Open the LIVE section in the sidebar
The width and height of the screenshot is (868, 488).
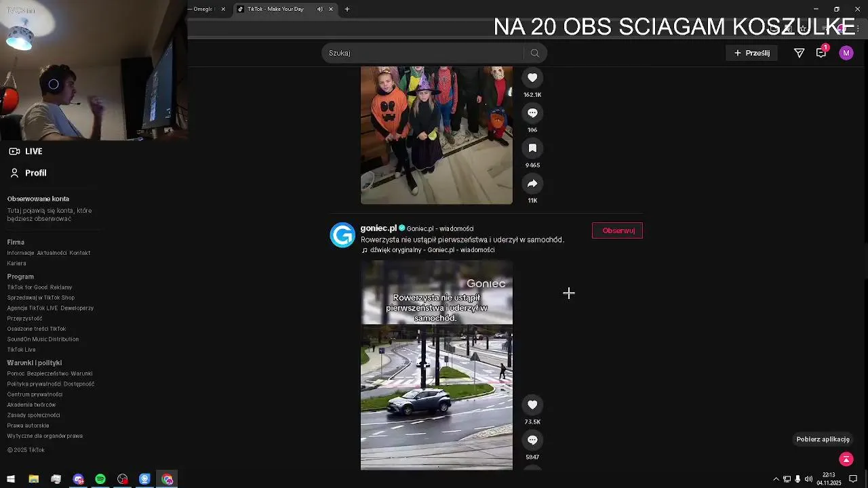[x=26, y=151]
